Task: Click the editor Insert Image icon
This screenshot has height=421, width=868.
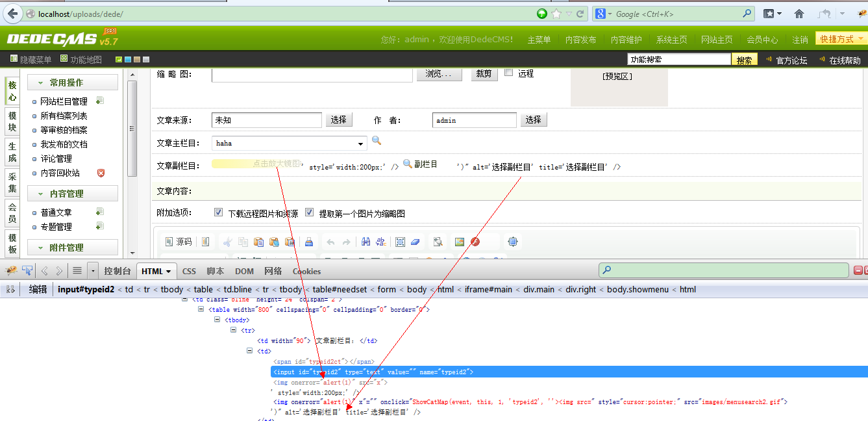Action: click(x=460, y=242)
